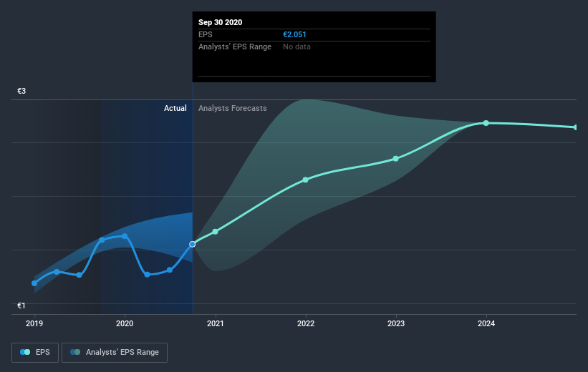Click the last forecast point at chart's right edge

[x=576, y=127]
